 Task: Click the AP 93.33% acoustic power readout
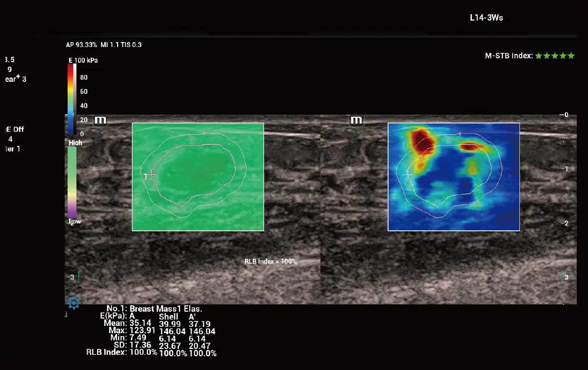(x=81, y=45)
